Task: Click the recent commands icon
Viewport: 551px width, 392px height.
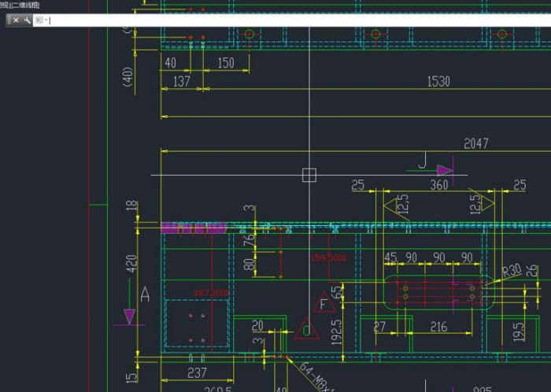Action: click(x=38, y=20)
